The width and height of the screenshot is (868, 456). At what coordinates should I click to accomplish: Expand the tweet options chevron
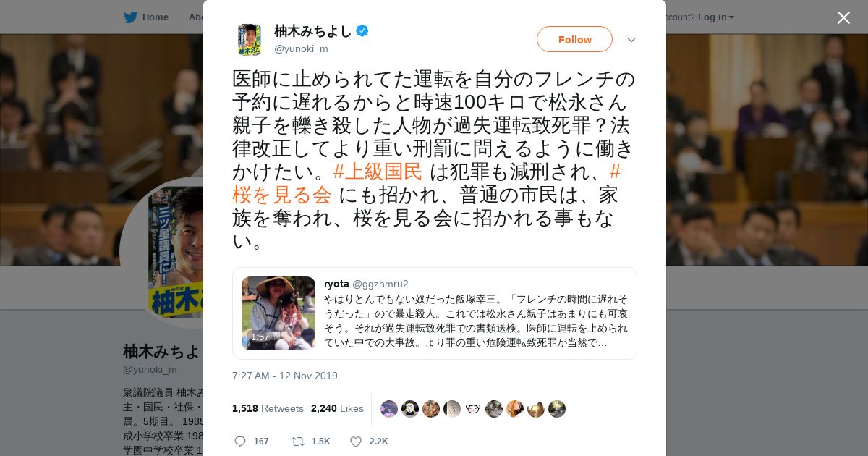[x=631, y=40]
